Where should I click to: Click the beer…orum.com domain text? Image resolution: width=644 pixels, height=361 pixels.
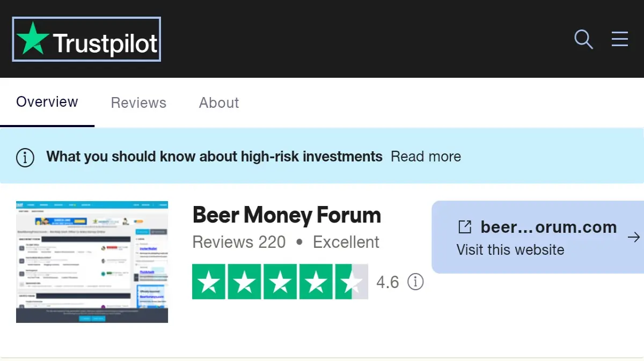coord(549,227)
